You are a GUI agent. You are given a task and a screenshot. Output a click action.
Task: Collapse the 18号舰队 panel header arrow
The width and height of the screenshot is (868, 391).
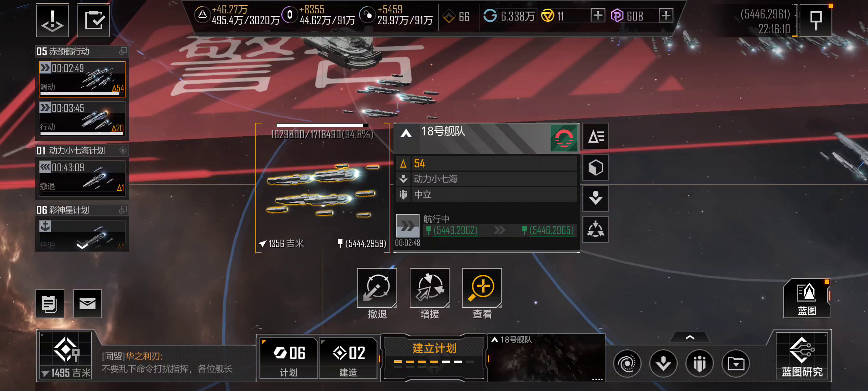[406, 133]
